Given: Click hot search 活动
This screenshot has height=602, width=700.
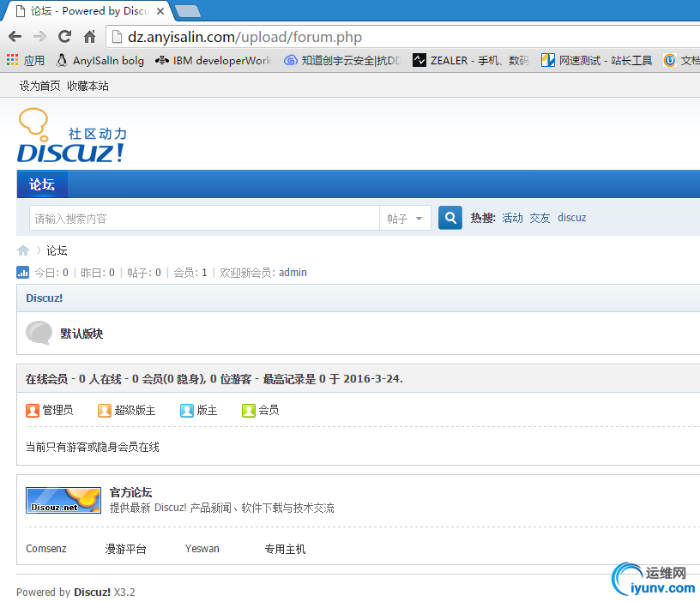Looking at the screenshot, I should coord(512,218).
